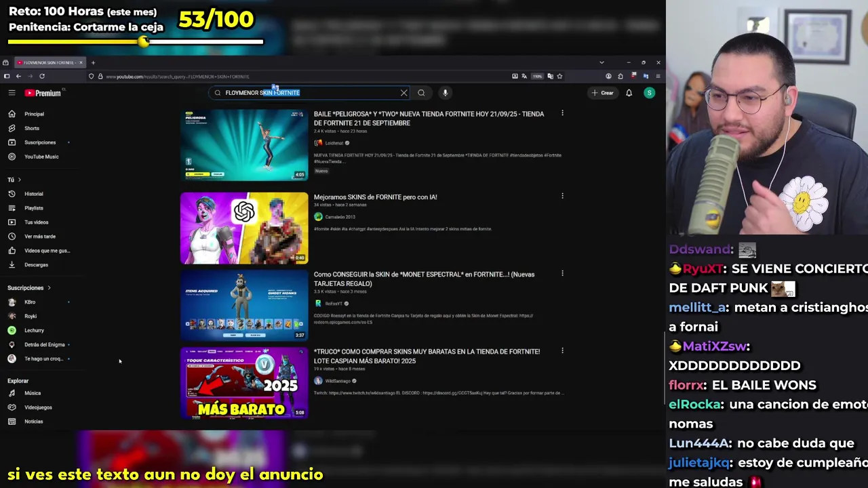The image size is (868, 488).
Task: Click the translate page icon
Action: [524, 76]
